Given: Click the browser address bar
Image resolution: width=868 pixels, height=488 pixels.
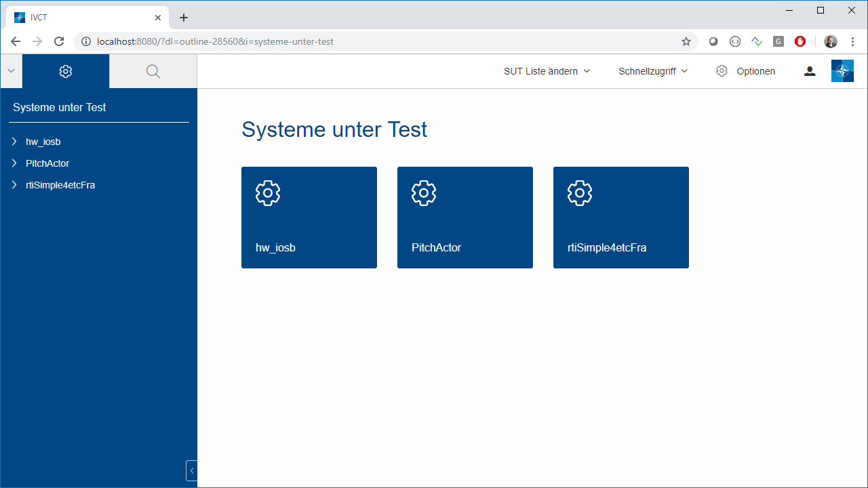Looking at the screenshot, I should coord(387,41).
